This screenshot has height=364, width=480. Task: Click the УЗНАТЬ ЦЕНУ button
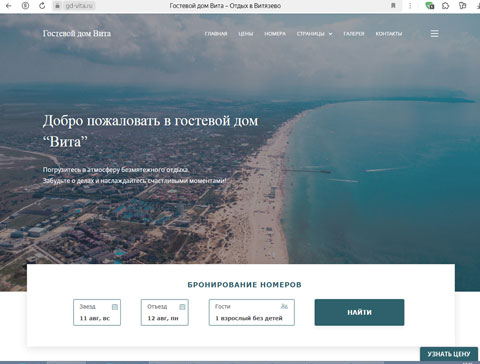point(449,354)
